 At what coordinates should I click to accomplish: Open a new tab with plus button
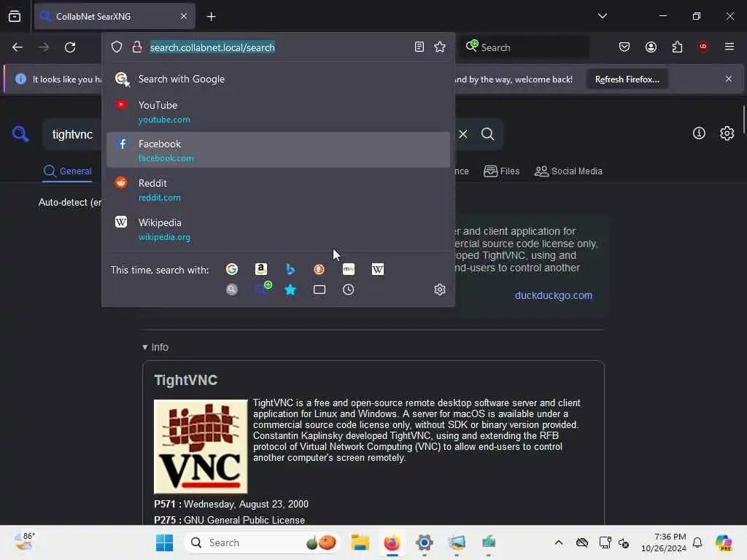[211, 17]
